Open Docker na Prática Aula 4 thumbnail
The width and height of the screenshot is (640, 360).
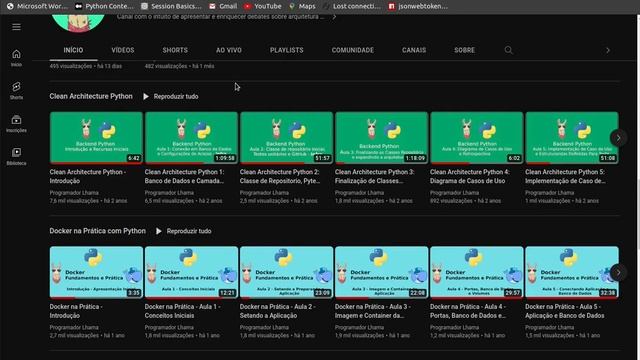click(477, 272)
